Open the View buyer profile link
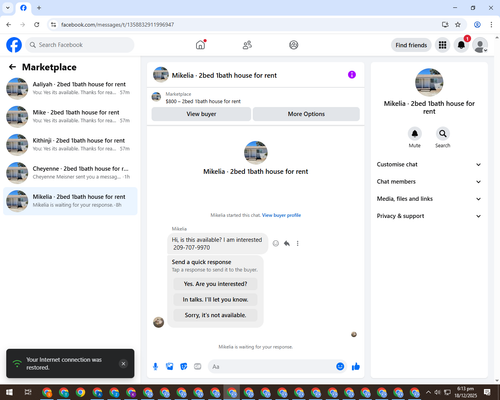The image size is (500, 400). 281,215
